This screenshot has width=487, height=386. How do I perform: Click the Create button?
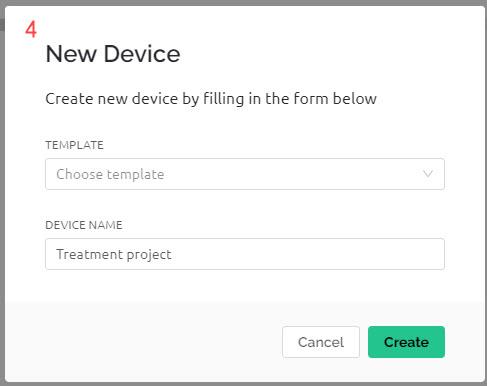coord(406,342)
